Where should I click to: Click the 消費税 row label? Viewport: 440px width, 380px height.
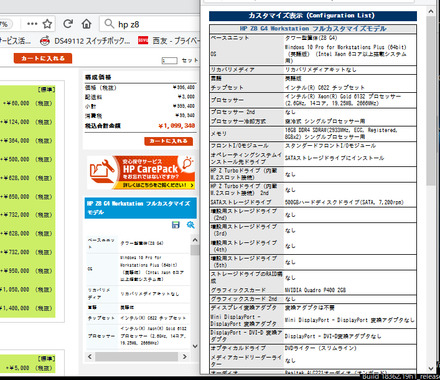(93, 116)
